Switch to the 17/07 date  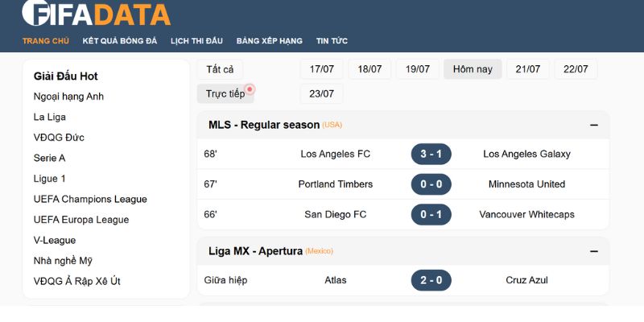pos(322,69)
